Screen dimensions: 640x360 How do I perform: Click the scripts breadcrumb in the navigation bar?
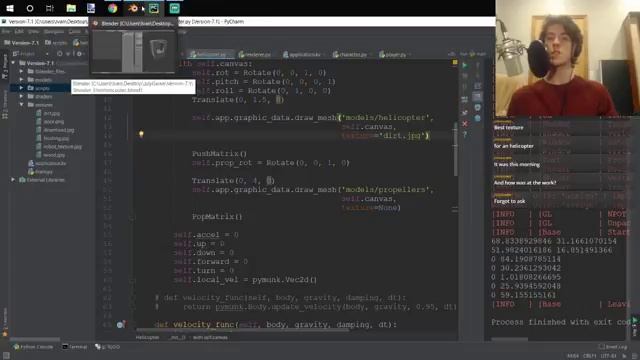[56, 42]
